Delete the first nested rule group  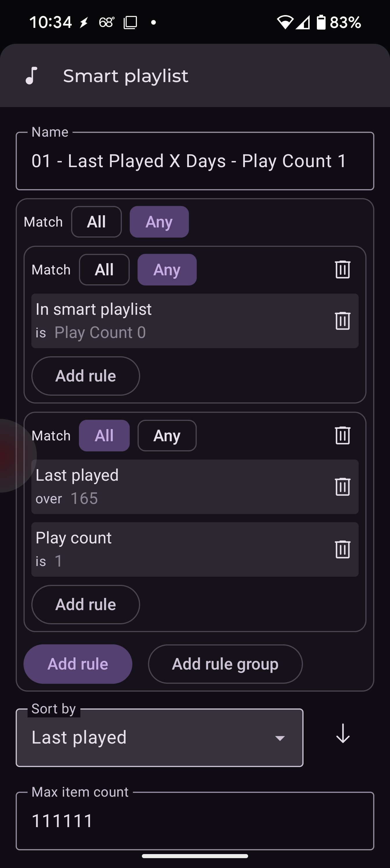[x=342, y=270]
